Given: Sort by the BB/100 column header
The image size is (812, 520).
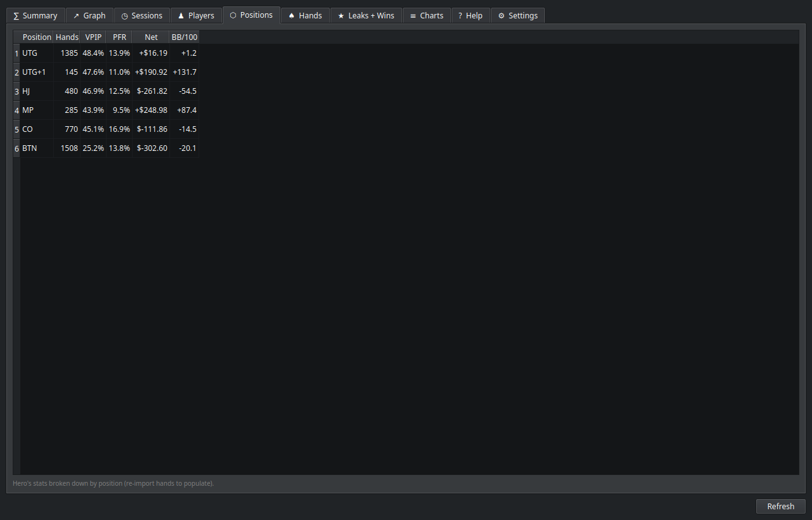Looking at the screenshot, I should [185, 37].
